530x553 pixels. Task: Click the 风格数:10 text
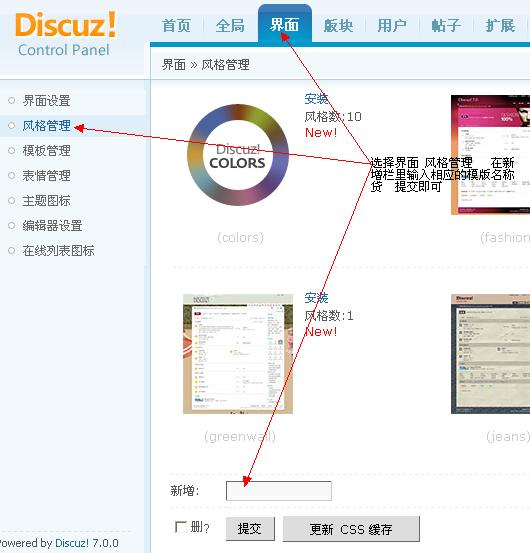(x=333, y=116)
